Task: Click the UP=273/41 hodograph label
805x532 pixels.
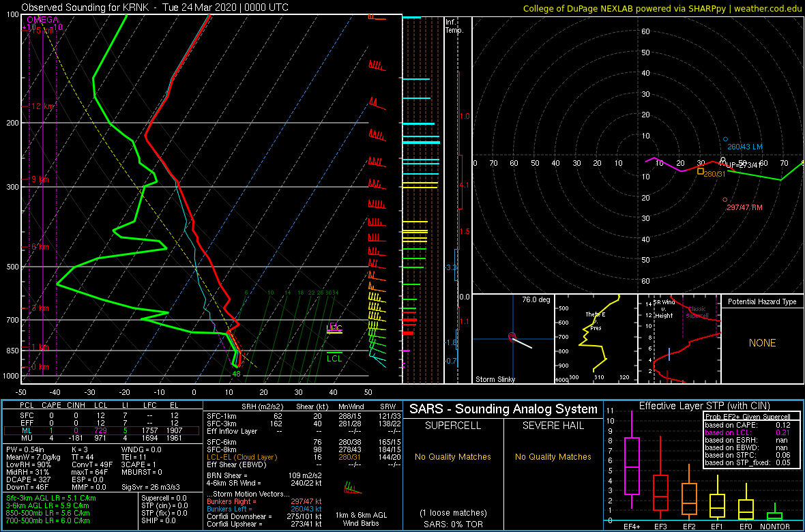Action: pos(743,165)
